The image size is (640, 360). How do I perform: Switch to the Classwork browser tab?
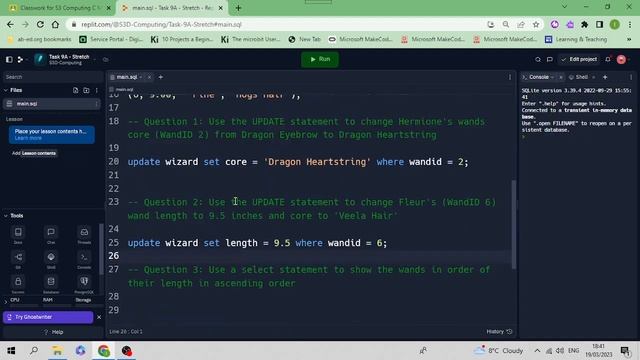[x=60, y=8]
